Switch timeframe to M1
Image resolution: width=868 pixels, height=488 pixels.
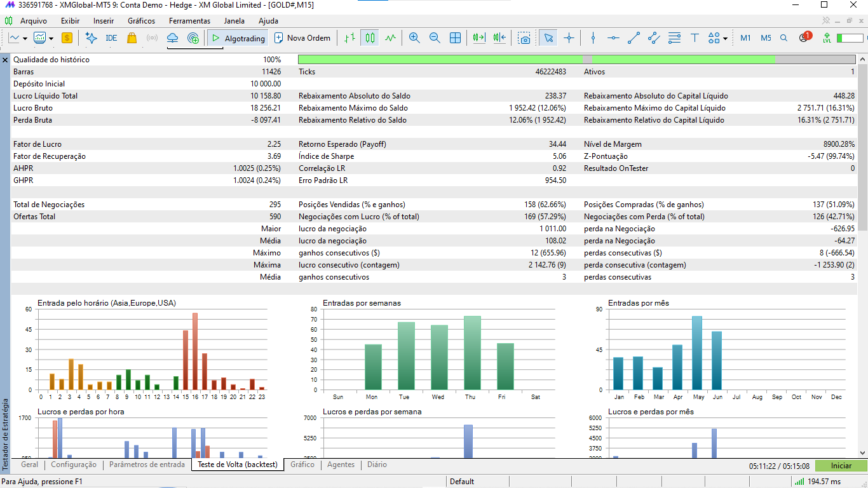745,38
